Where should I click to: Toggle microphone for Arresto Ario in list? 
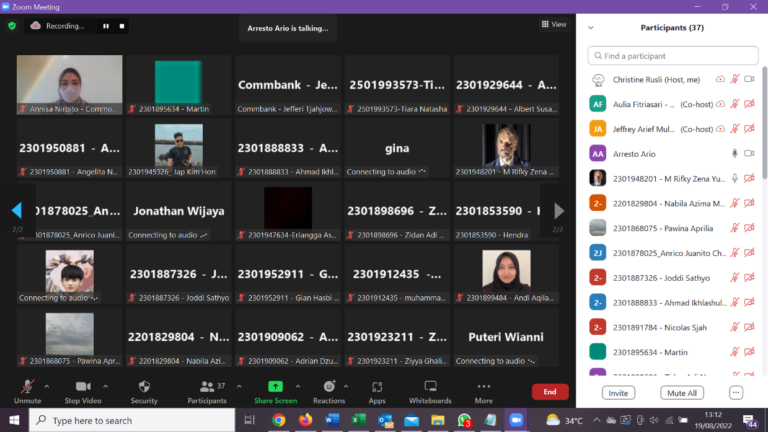pos(734,154)
